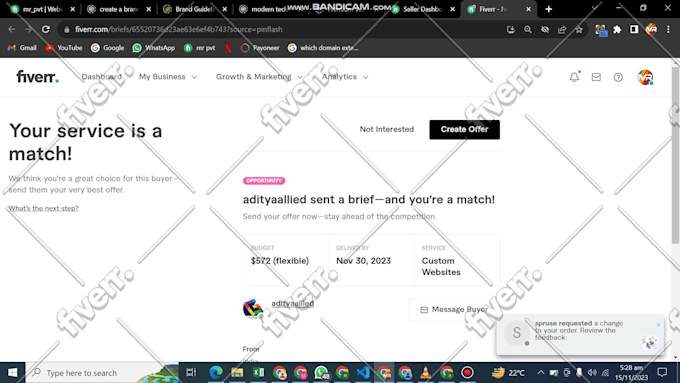Show hidden system tray icons
680x383 pixels.
point(541,373)
